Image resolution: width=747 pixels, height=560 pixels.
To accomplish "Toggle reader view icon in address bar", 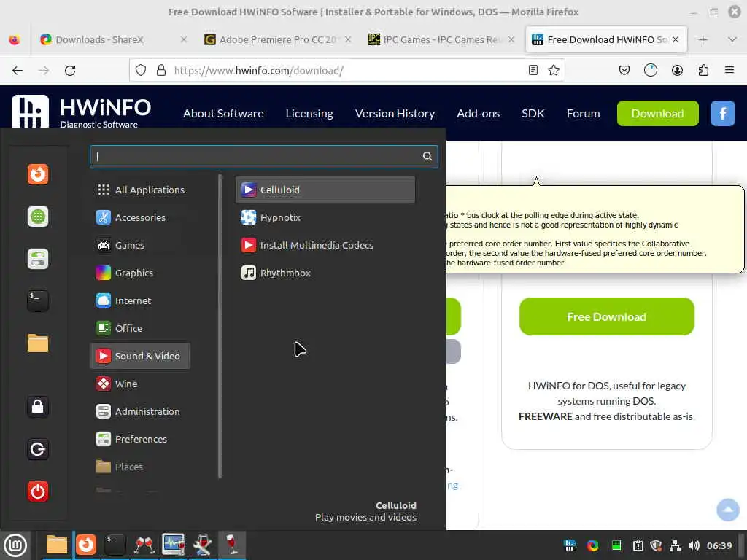I will pyautogui.click(x=533, y=71).
